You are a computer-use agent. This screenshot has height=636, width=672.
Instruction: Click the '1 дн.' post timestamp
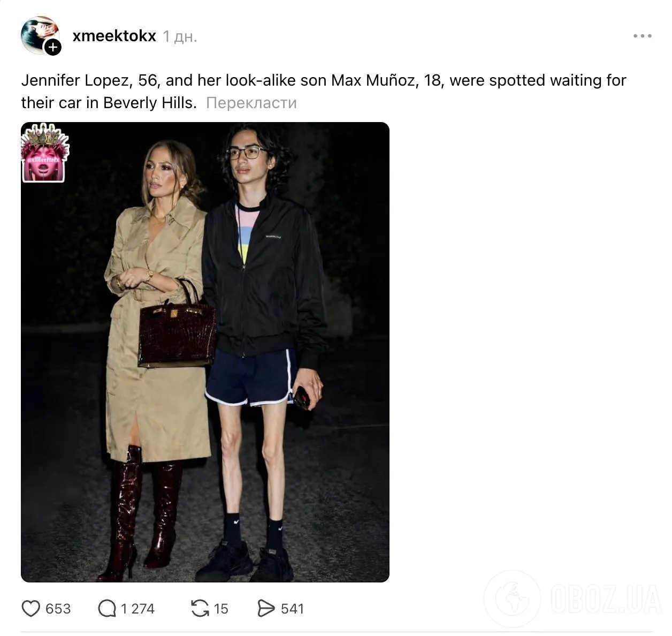pos(180,36)
